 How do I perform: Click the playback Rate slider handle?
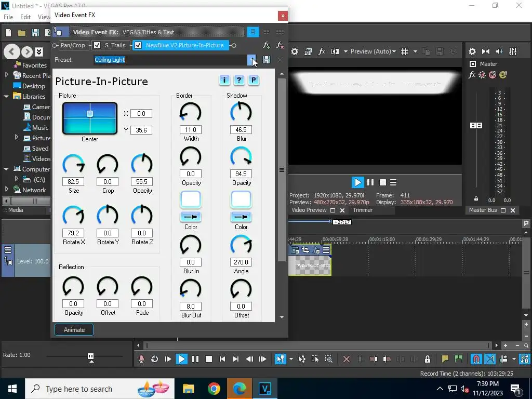pos(90,357)
